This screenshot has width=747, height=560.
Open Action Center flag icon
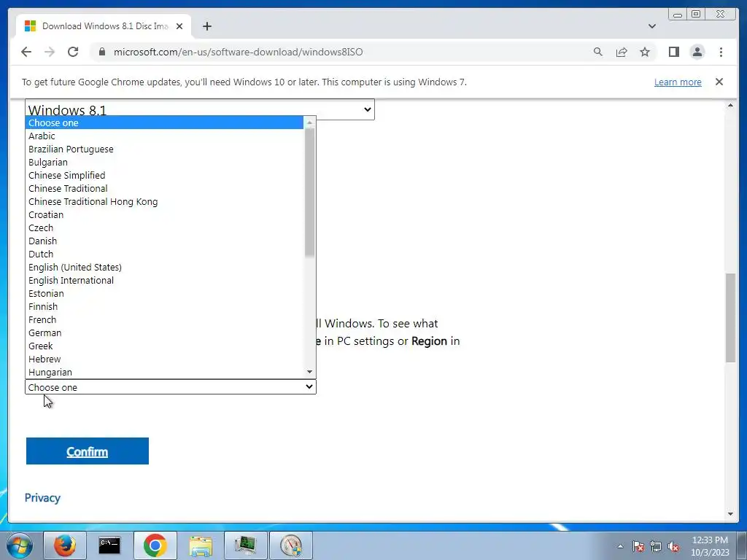click(638, 546)
